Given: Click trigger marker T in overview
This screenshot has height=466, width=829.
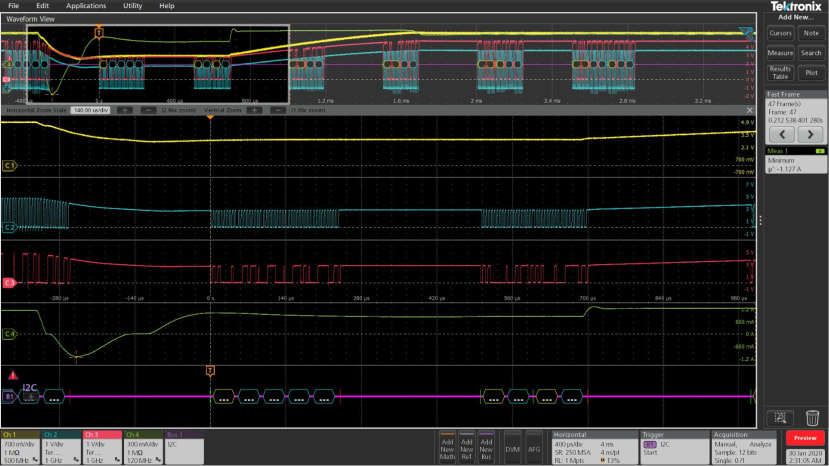Looking at the screenshot, I should point(99,33).
